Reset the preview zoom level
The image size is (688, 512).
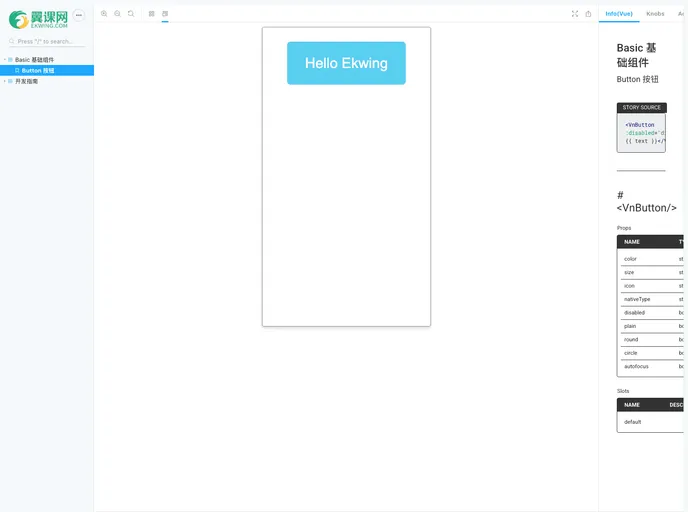pos(131,14)
